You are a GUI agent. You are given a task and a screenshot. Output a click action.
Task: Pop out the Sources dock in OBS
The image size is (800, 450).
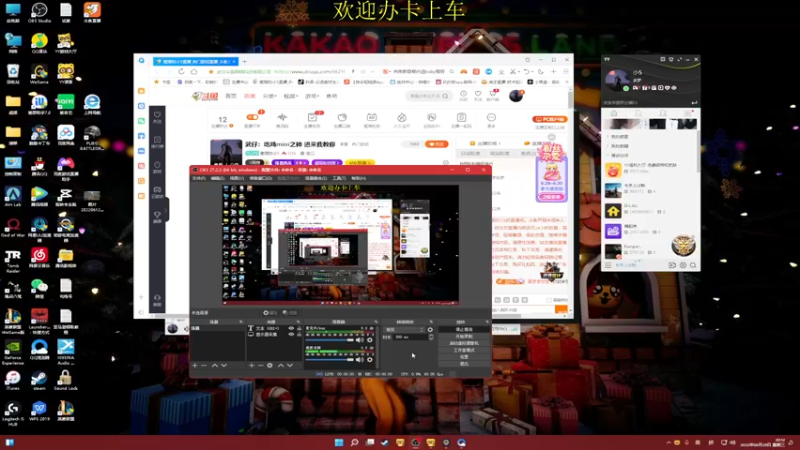point(298,322)
